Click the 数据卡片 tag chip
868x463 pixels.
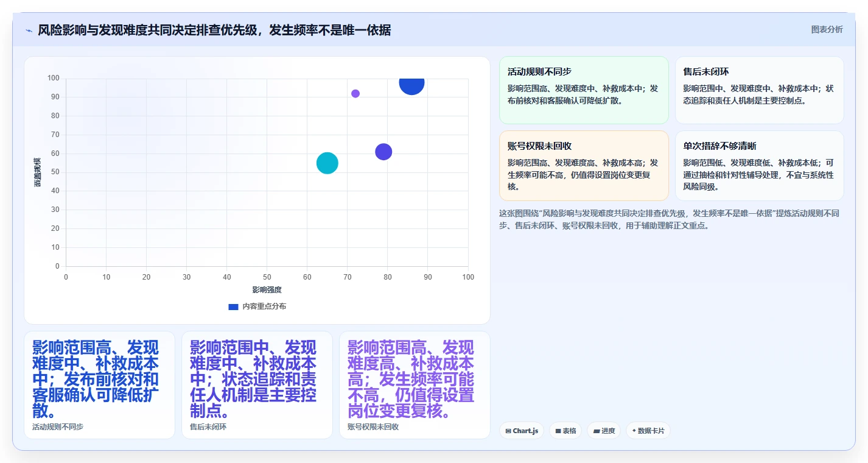(648, 431)
